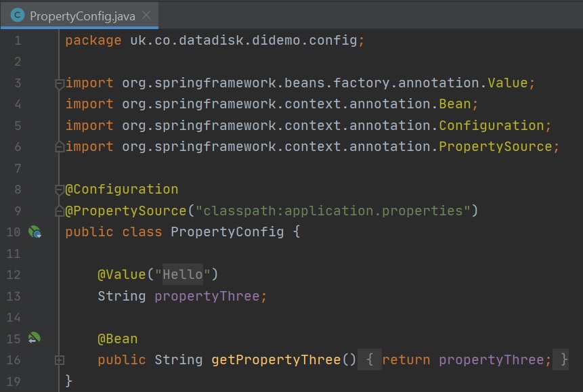Click the bean navigation gutter icon on line 15
The width and height of the screenshot is (583, 392).
click(x=35, y=338)
